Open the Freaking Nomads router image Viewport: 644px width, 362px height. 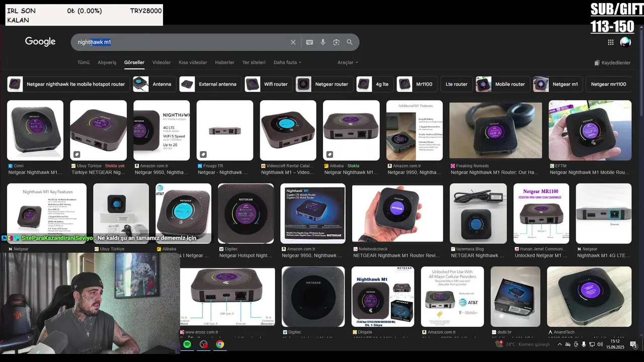(x=496, y=130)
